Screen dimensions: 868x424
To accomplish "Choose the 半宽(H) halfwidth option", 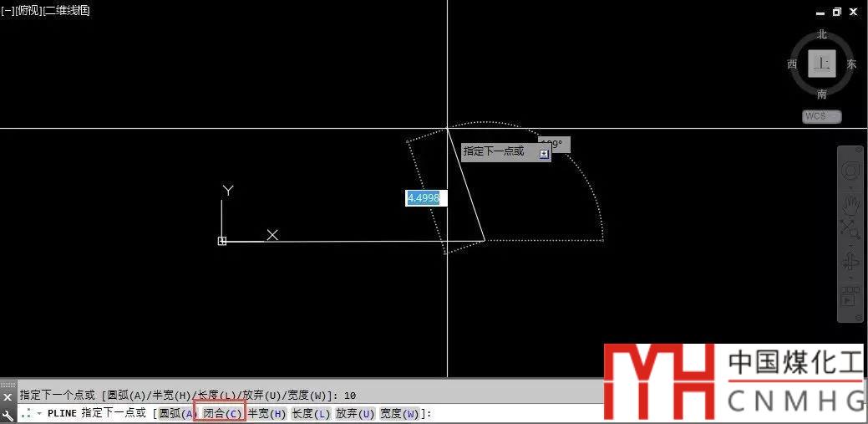I will coord(266,413).
